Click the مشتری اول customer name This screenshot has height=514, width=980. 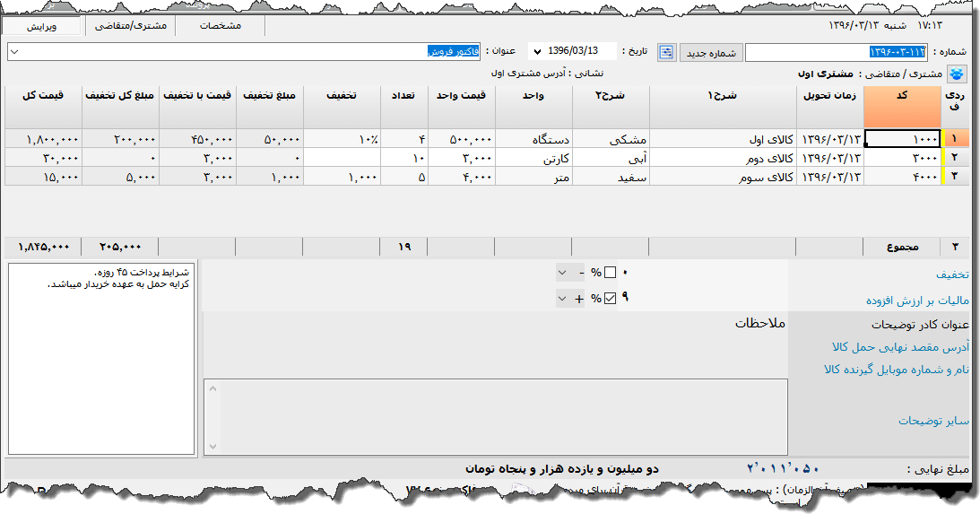(x=825, y=74)
